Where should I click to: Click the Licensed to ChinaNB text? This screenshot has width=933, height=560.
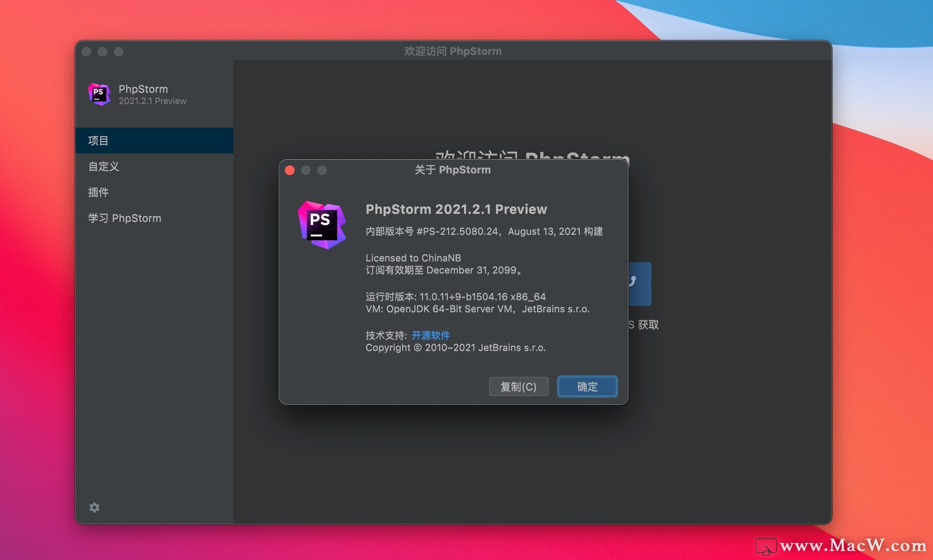[413, 258]
